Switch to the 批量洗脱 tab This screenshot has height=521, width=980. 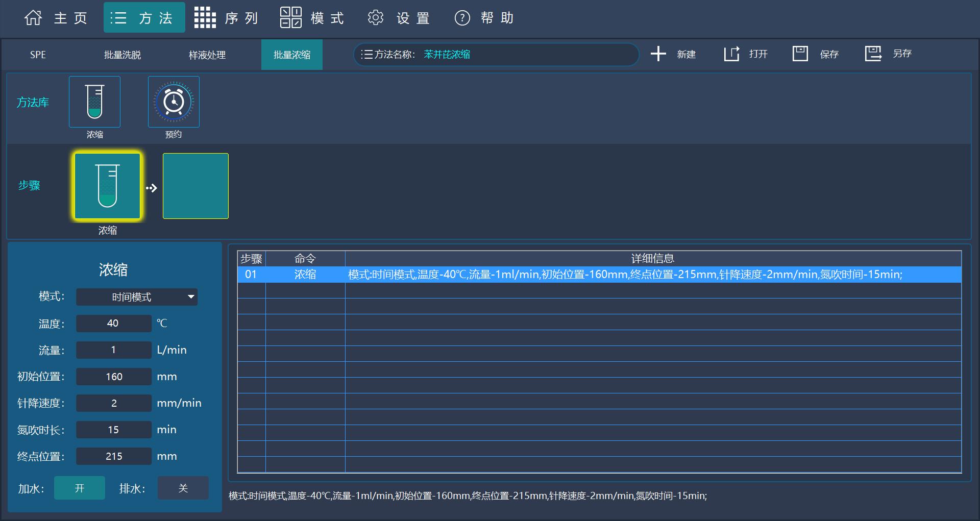[x=122, y=55]
